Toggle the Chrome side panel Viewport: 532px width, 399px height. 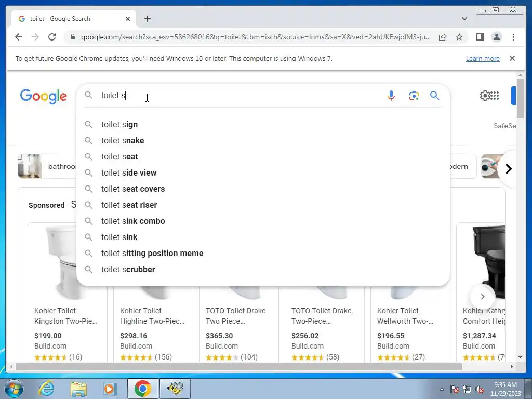[x=480, y=37]
